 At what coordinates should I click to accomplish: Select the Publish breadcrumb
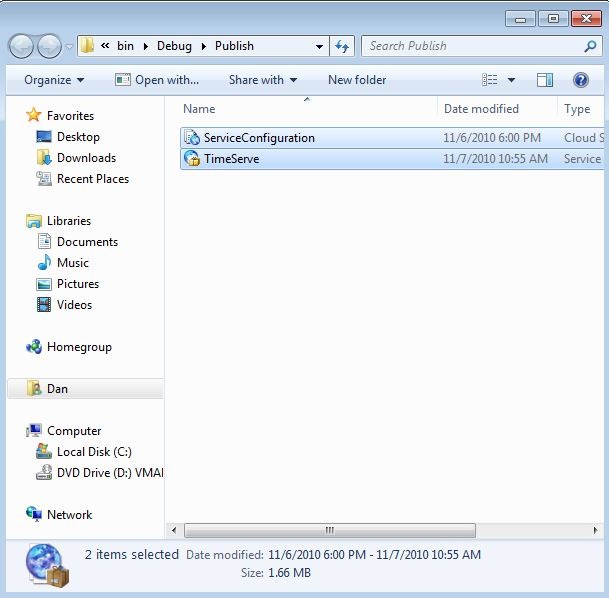(x=234, y=46)
